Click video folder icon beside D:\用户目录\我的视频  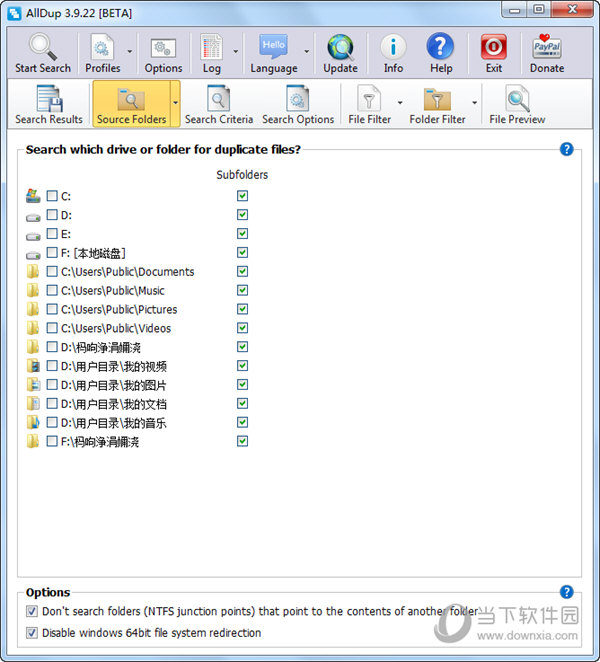[x=33, y=366]
